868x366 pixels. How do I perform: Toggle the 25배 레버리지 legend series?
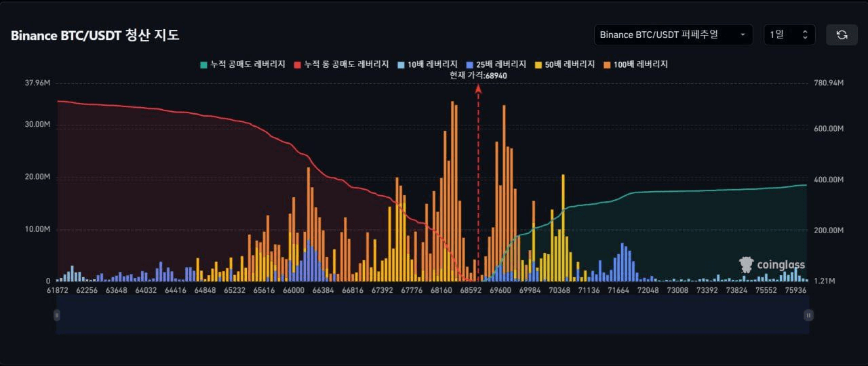coord(470,64)
